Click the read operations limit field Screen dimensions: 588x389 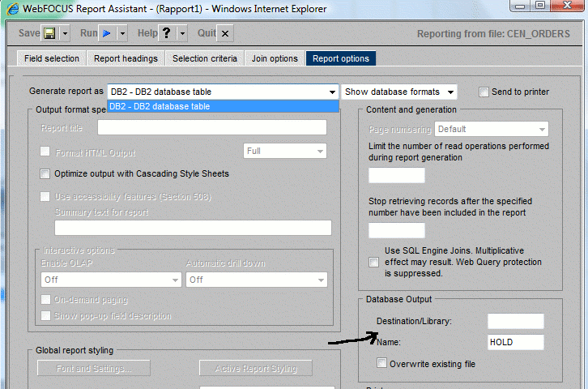(397, 175)
